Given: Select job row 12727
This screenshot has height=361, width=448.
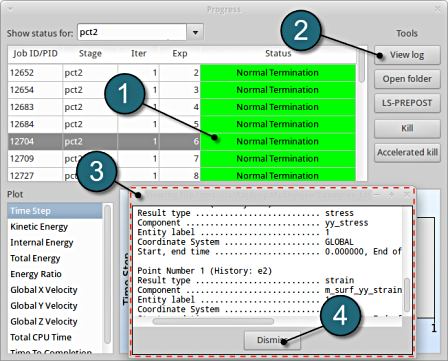Looking at the screenshot, I should point(182,175).
